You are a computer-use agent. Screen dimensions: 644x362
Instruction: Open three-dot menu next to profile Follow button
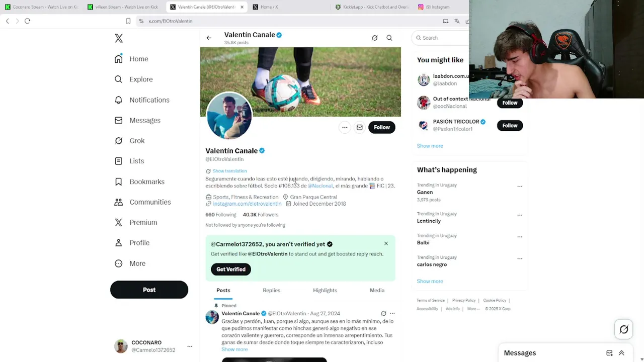345,127
